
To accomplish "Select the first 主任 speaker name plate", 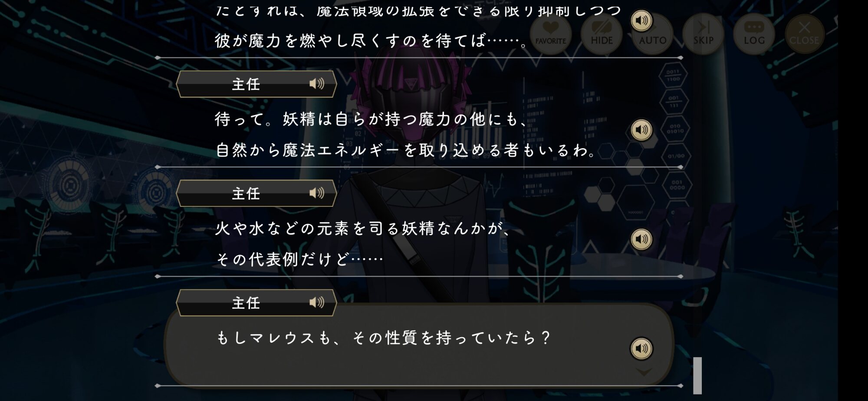I will 256,84.
